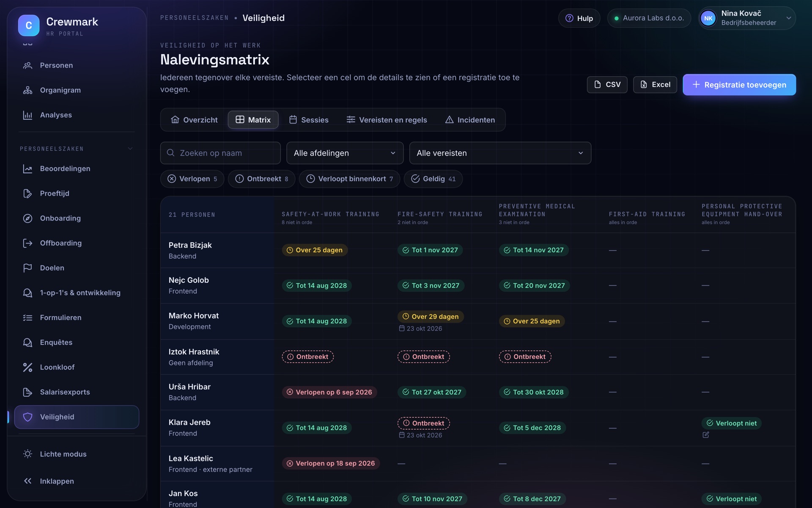Switch to Lichte modus
812x508 pixels.
[77, 454]
